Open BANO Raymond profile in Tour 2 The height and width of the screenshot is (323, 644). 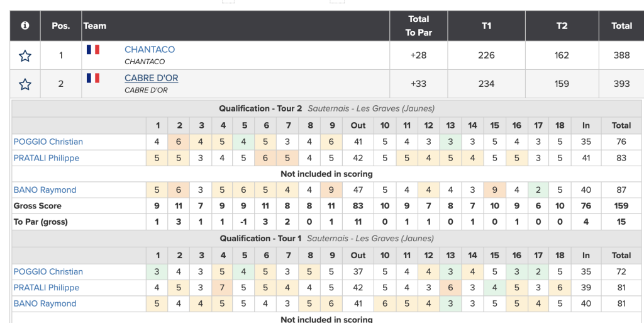click(x=45, y=190)
